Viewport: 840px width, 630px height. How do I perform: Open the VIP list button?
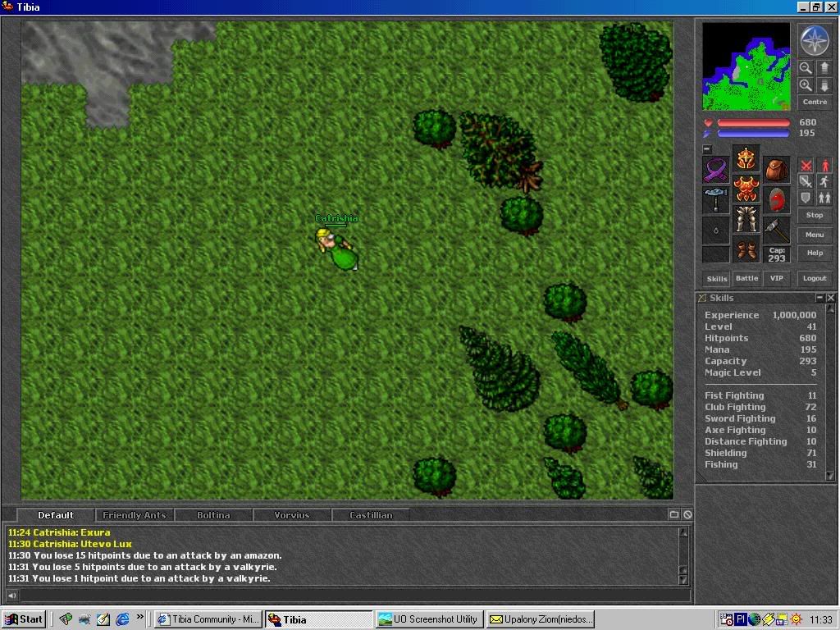pyautogui.click(x=776, y=279)
